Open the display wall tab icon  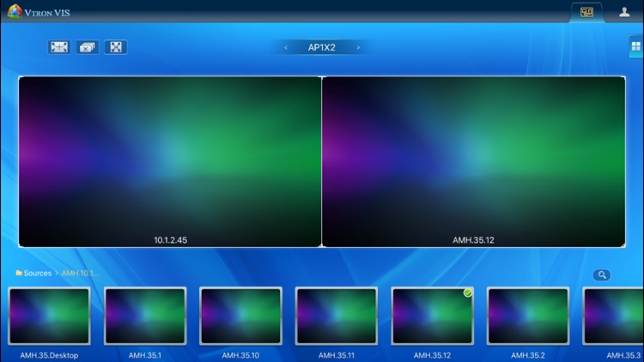coord(586,12)
